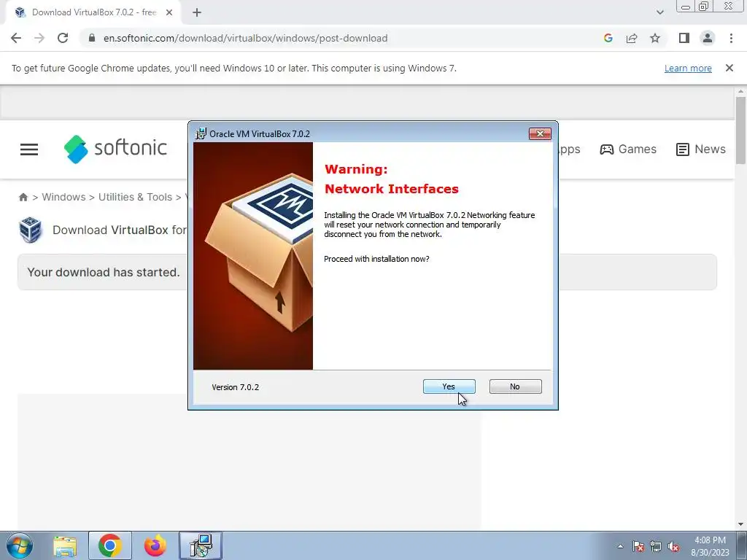The height and width of the screenshot is (560, 747).
Task: Open File Explorer from taskbar
Action: [65, 546]
